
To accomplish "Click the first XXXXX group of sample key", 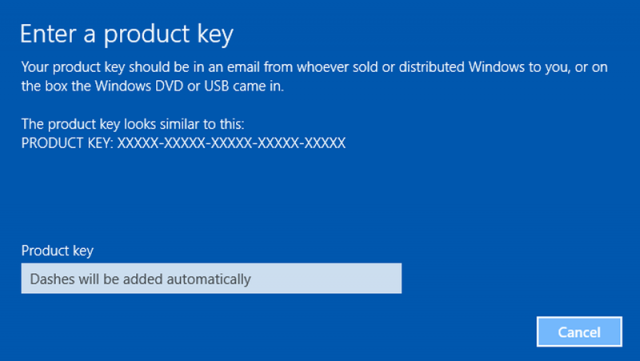I will click(x=138, y=143).
